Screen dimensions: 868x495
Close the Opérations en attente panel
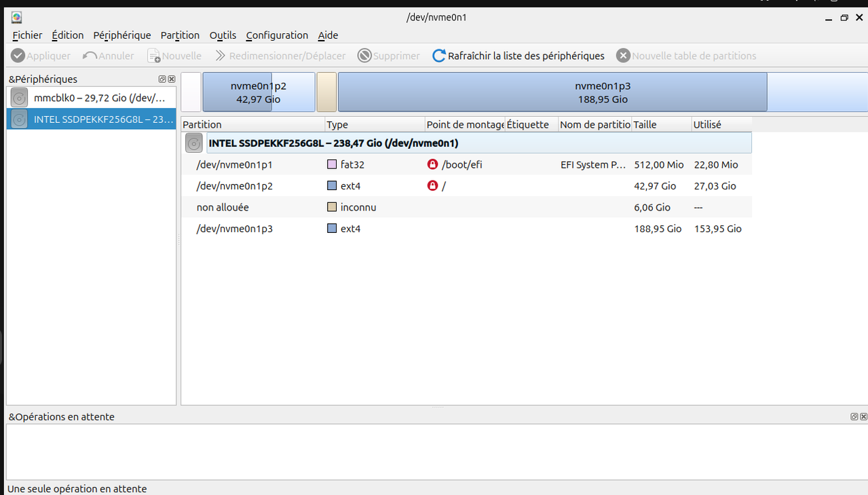(x=863, y=417)
